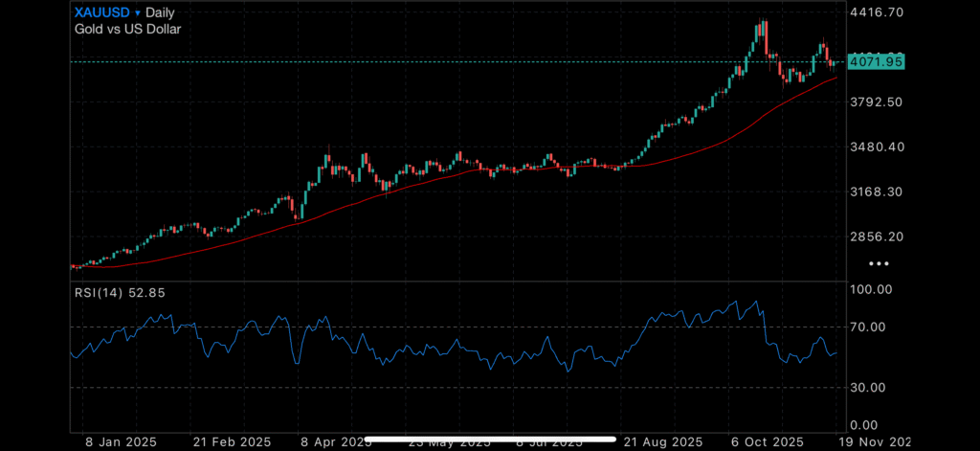Click the 3168.30 price axis label
The height and width of the screenshot is (451, 980).
(x=878, y=192)
